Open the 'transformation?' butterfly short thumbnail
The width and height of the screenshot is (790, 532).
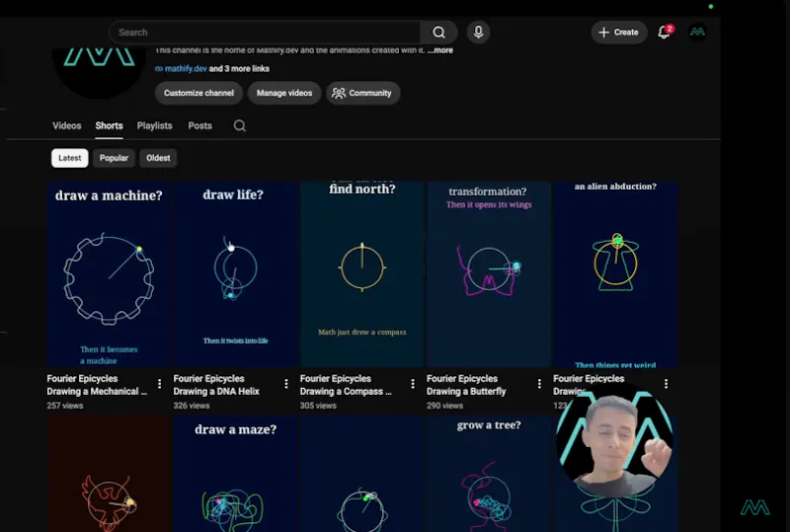[488, 274]
